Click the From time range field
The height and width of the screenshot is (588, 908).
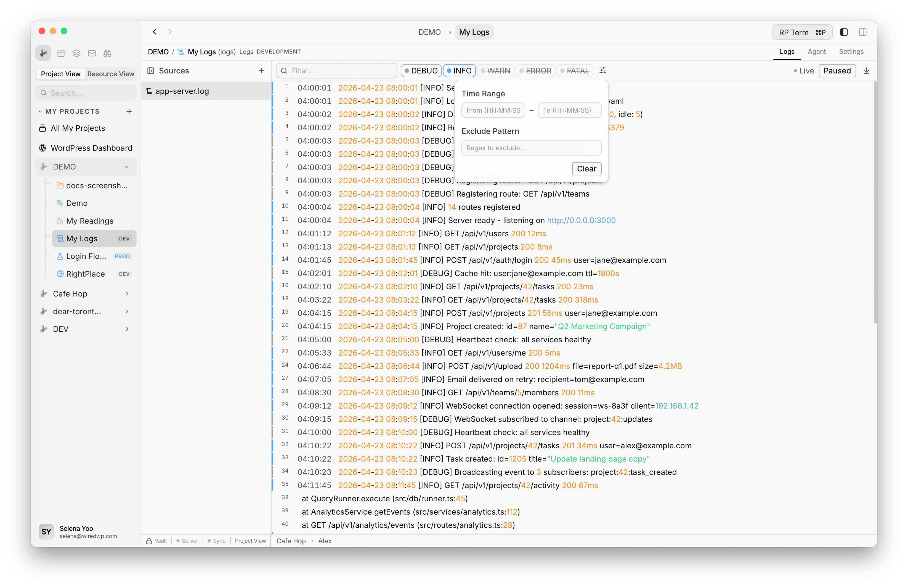coord(493,110)
